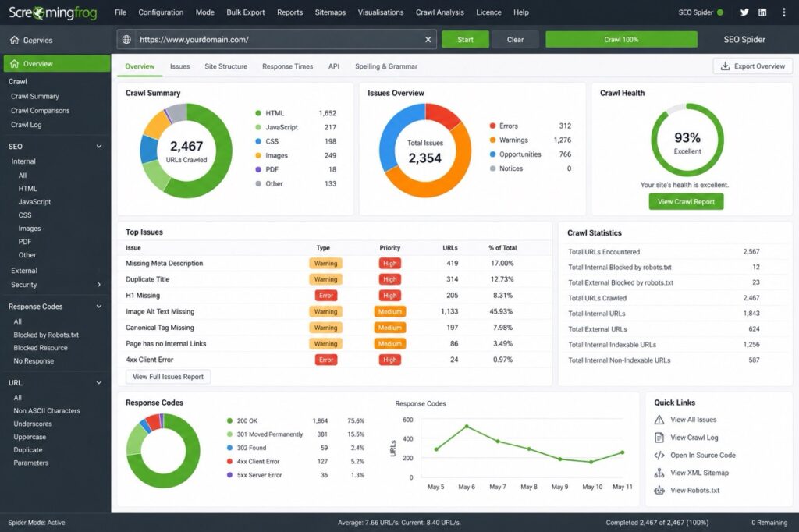Open Crawl Summary in the sidebar

click(34, 96)
